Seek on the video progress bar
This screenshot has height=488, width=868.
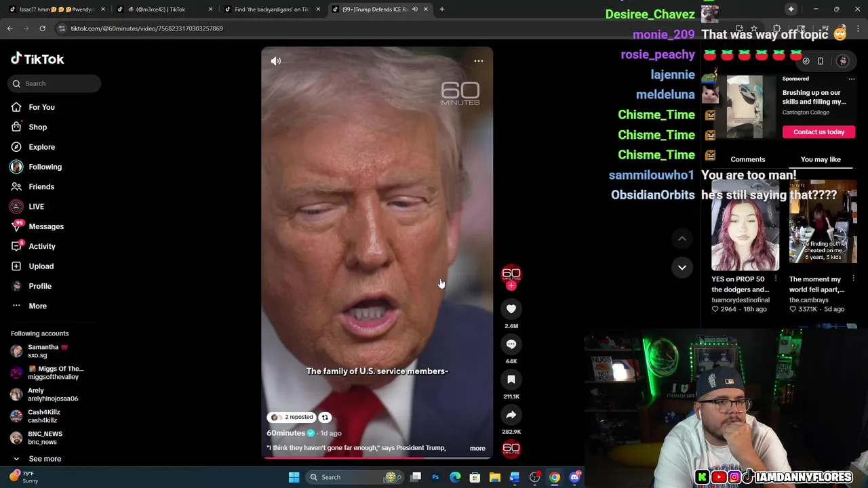pos(377,457)
